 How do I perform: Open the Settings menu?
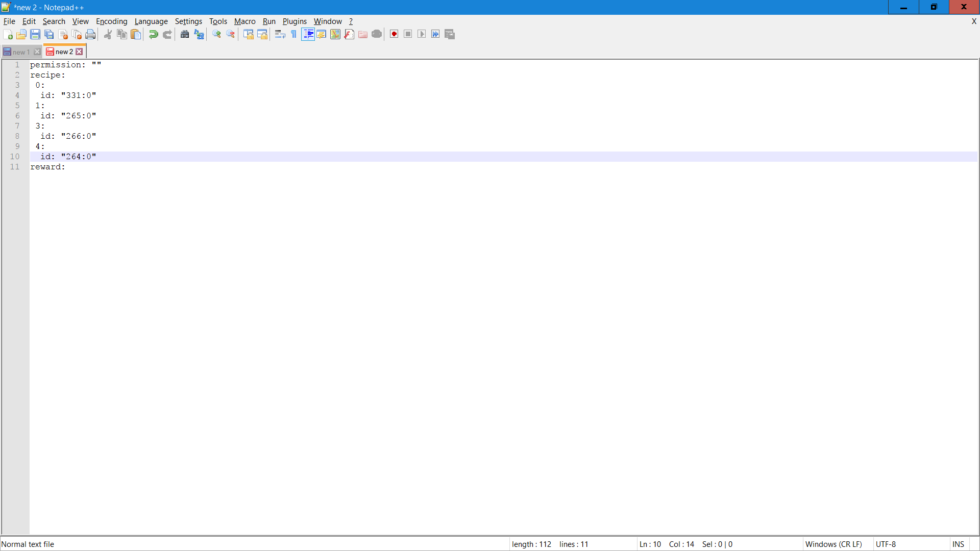(x=188, y=21)
